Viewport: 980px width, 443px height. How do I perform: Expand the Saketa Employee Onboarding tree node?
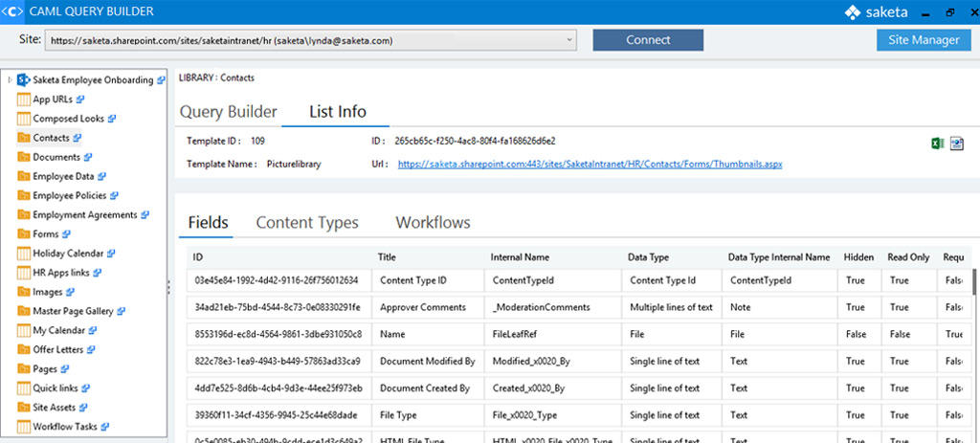(10, 79)
